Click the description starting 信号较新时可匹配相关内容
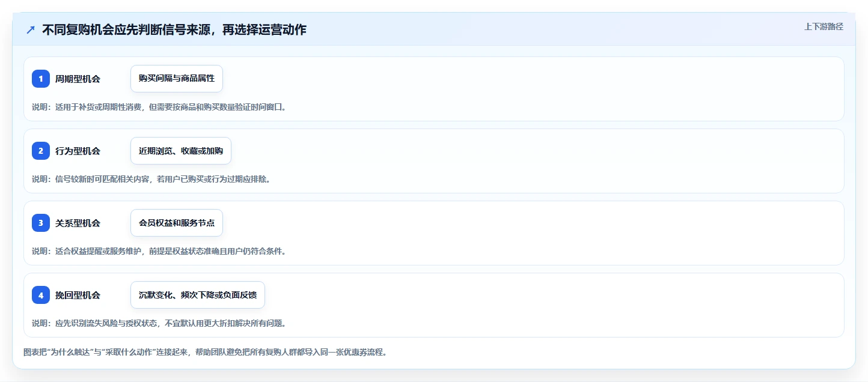Screen dimensions: 868x382 [x=151, y=179]
